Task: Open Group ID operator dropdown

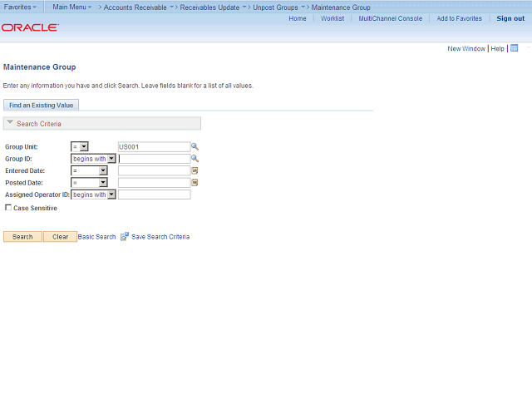Action: 93,159
